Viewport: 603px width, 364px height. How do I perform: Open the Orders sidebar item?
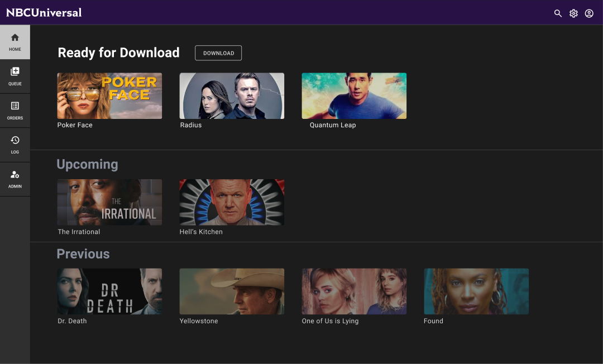pyautogui.click(x=15, y=111)
